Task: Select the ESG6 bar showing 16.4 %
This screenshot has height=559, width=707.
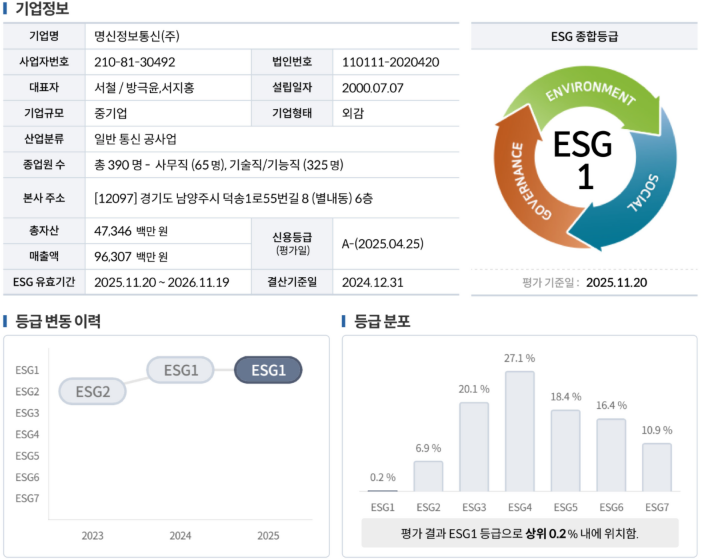Action: (x=611, y=455)
